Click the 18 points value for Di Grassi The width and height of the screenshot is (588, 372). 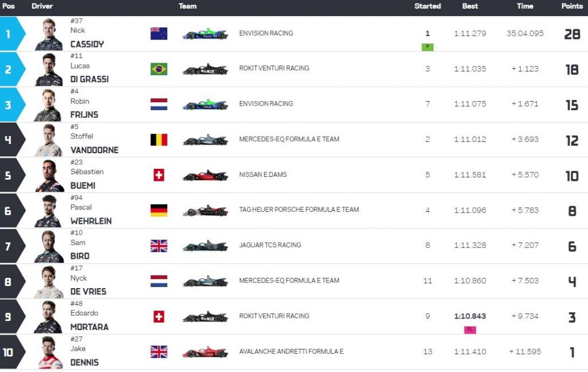(x=572, y=70)
